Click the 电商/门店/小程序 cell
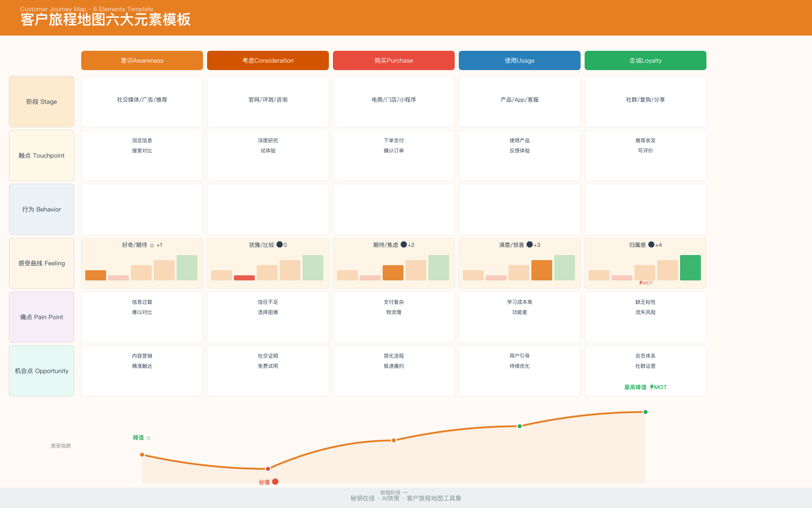Viewport: 812px width, 508px height. [x=394, y=102]
